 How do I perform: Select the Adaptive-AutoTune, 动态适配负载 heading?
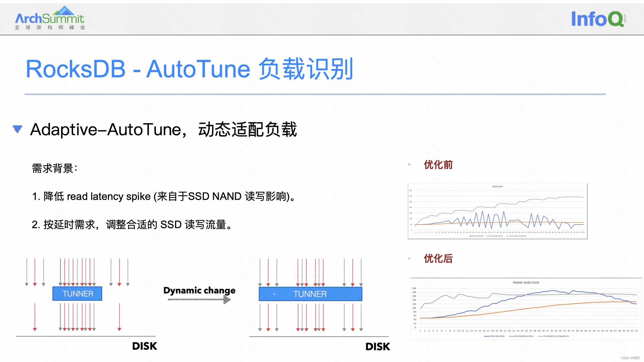pos(164,129)
